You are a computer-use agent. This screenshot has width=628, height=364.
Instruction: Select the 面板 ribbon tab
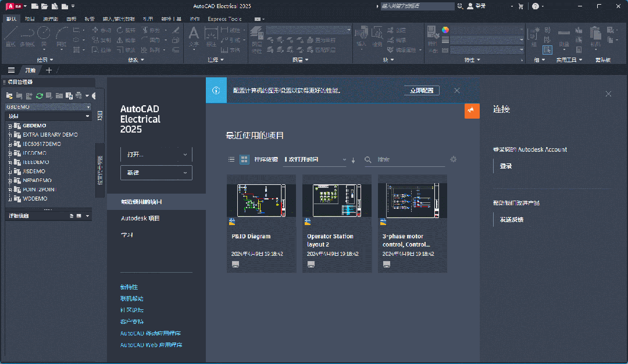(x=72, y=19)
